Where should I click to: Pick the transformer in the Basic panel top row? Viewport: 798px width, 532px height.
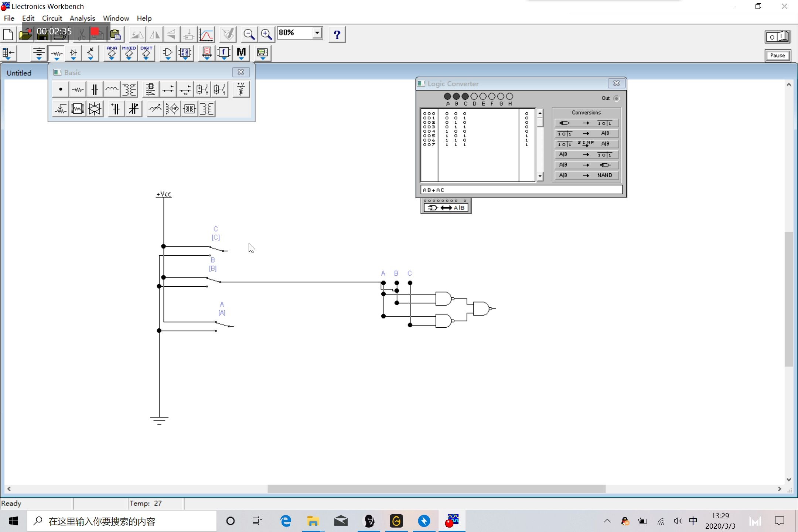click(129, 89)
